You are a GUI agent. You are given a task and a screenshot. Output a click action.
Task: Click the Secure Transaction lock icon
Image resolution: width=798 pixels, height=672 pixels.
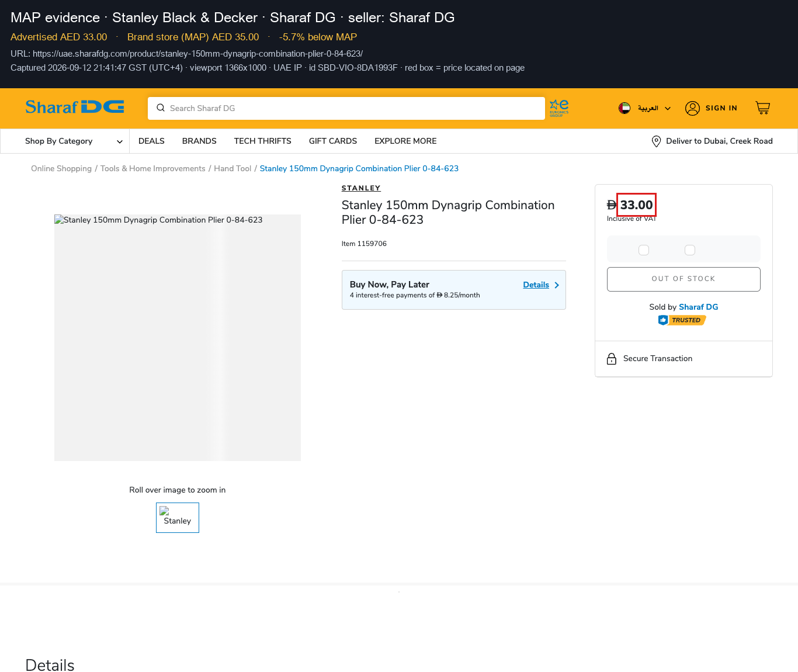(x=612, y=359)
